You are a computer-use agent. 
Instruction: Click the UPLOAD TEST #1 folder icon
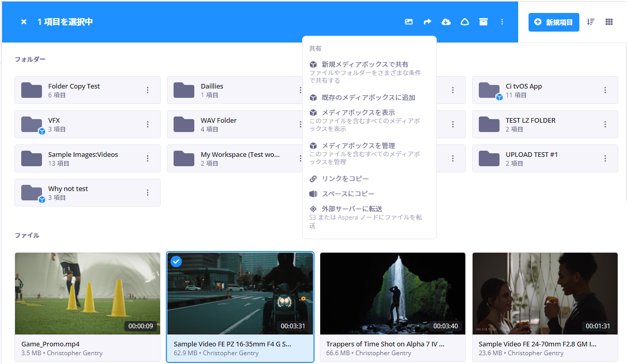tap(489, 158)
